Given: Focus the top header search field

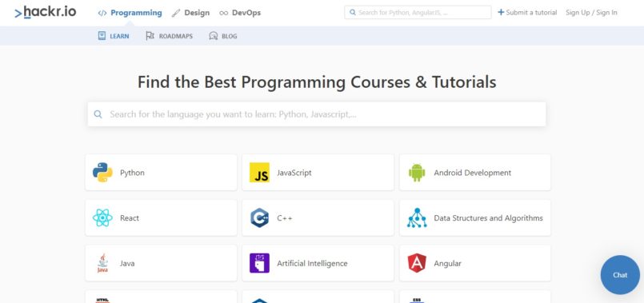Looking at the screenshot, I should 418,12.
